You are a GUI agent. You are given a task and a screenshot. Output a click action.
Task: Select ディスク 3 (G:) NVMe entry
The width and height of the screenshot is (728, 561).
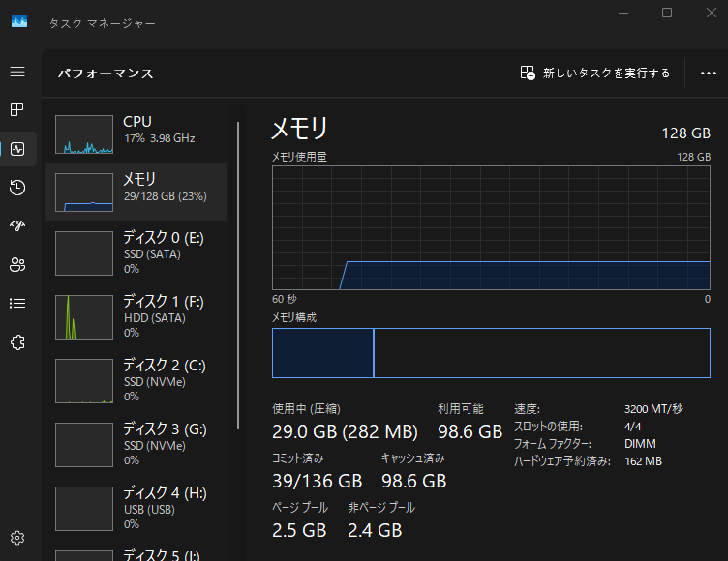coord(136,444)
